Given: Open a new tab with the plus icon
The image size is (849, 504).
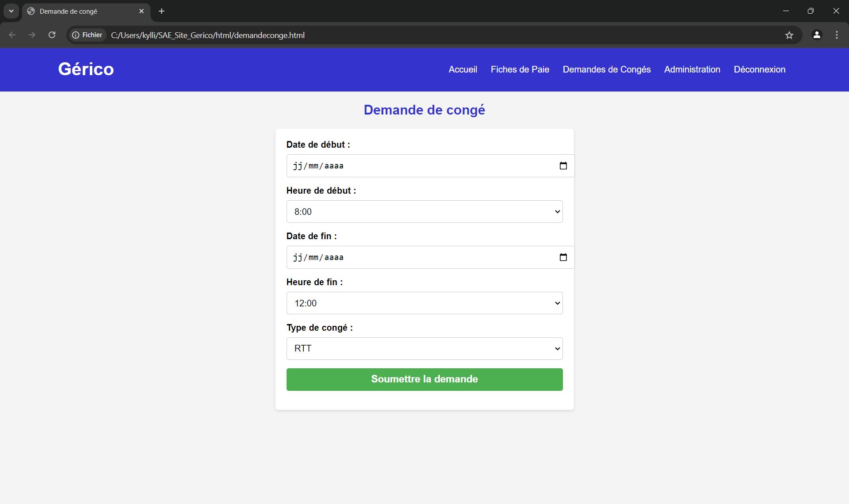Looking at the screenshot, I should coord(162,11).
